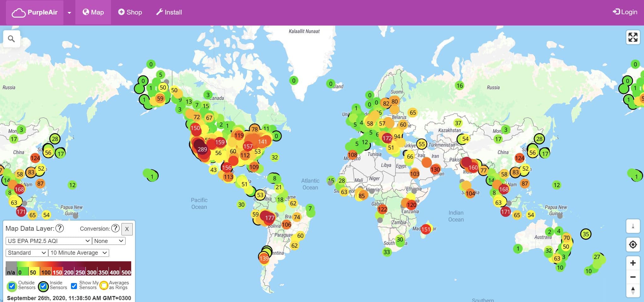
Task: Click the Libya country label
Action: (x=386, y=165)
